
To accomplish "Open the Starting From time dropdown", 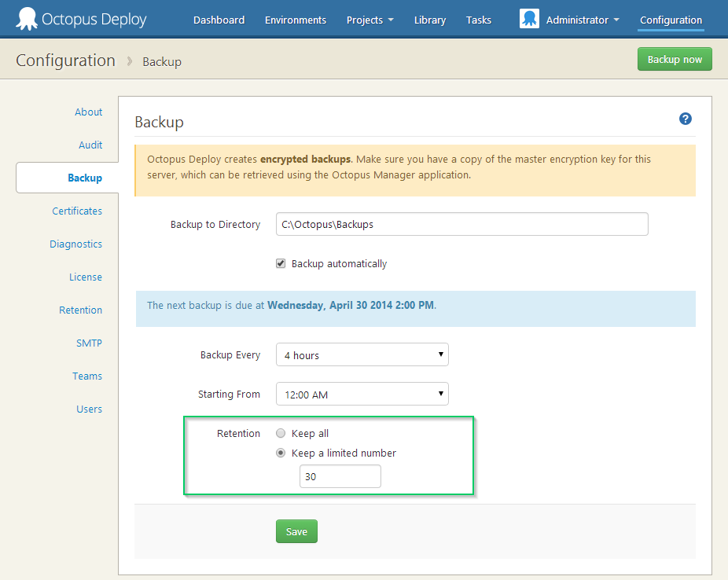I will [362, 394].
